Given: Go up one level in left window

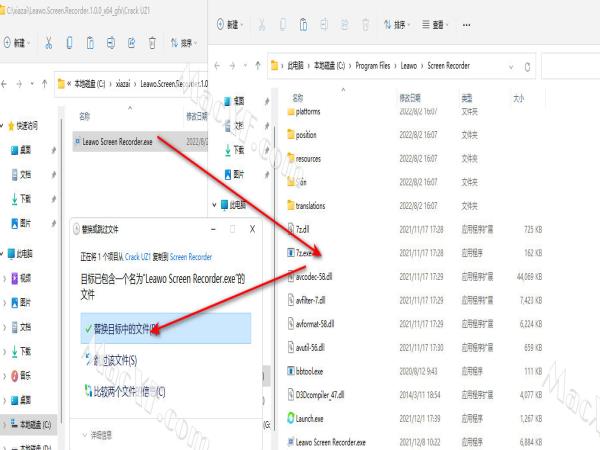Looking at the screenshot, I should pyautogui.click(x=44, y=83).
